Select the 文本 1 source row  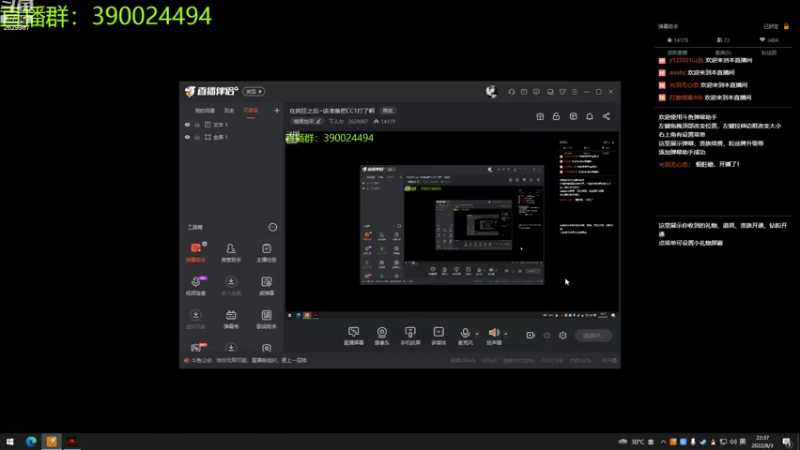(232, 124)
